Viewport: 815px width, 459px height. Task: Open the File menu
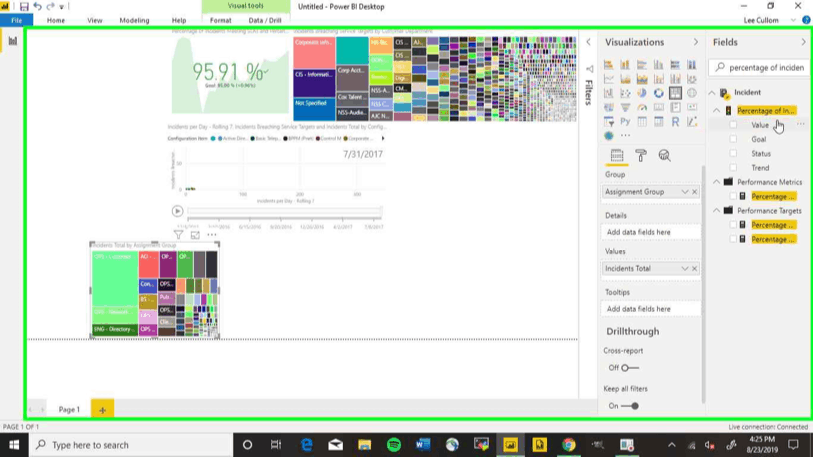pos(17,20)
